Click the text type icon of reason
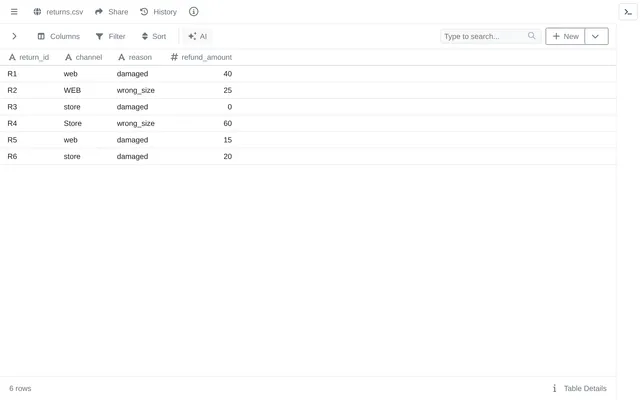The width and height of the screenshot is (640, 400). point(121,57)
